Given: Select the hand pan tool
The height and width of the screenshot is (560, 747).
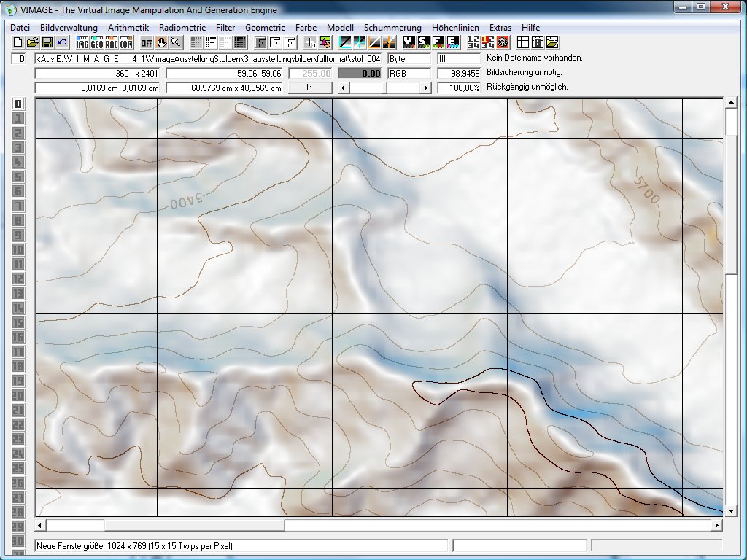Looking at the screenshot, I should (161, 42).
